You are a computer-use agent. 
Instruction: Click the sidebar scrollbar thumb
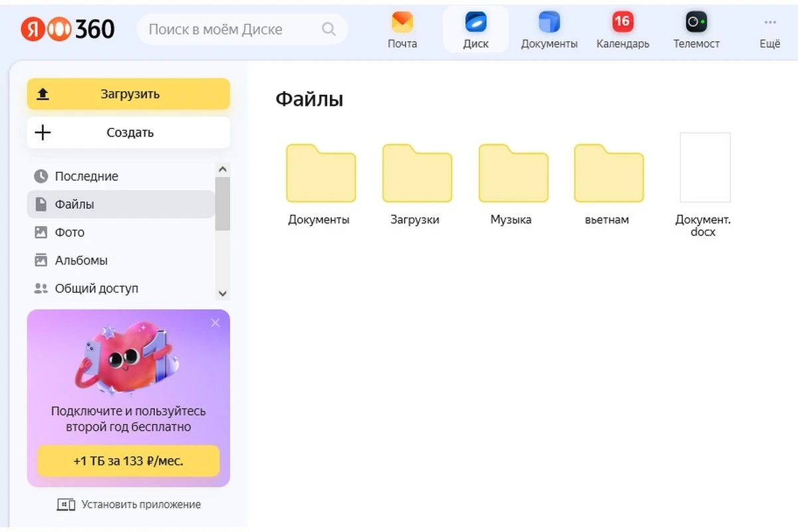(x=223, y=203)
